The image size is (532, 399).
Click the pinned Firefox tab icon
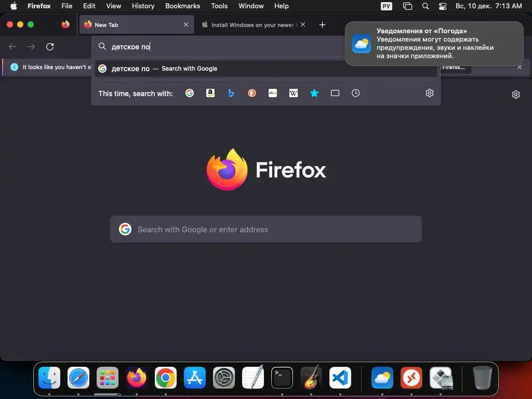click(65, 24)
